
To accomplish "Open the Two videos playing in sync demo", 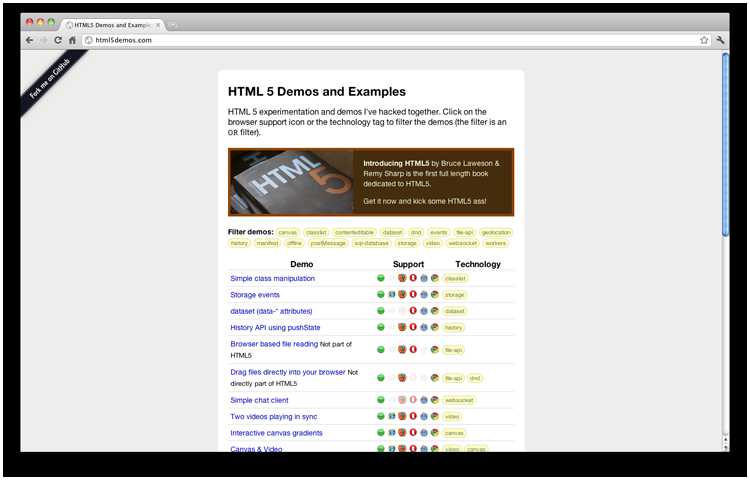I will [274, 416].
